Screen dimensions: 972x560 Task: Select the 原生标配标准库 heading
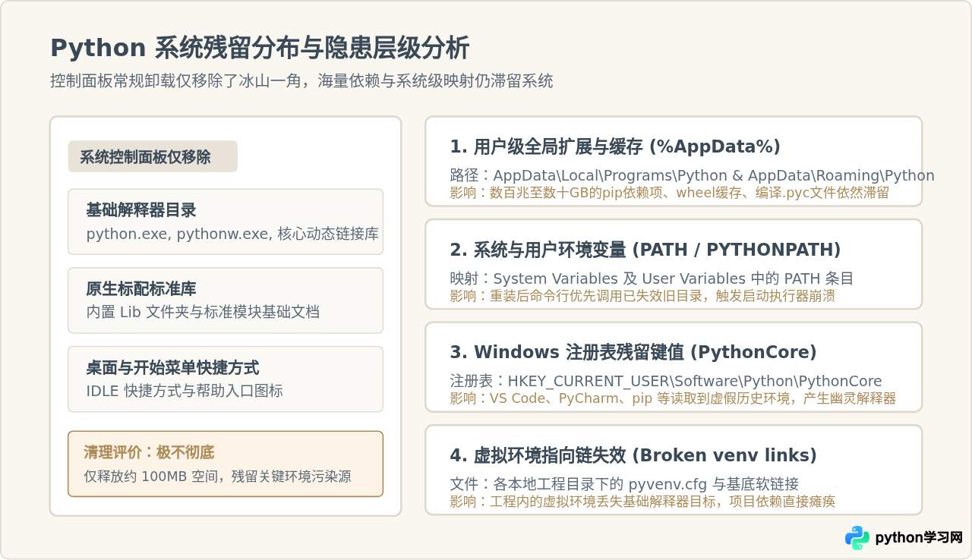[x=141, y=289]
